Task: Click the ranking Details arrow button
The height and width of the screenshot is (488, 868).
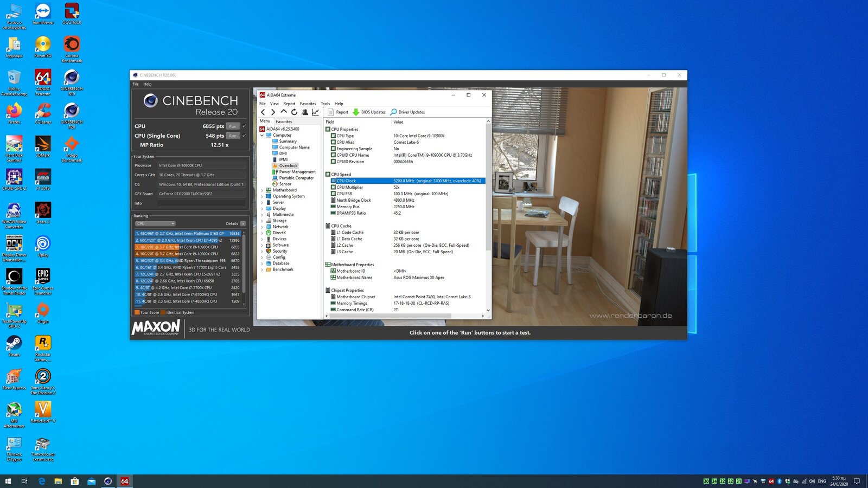Action: [242, 223]
